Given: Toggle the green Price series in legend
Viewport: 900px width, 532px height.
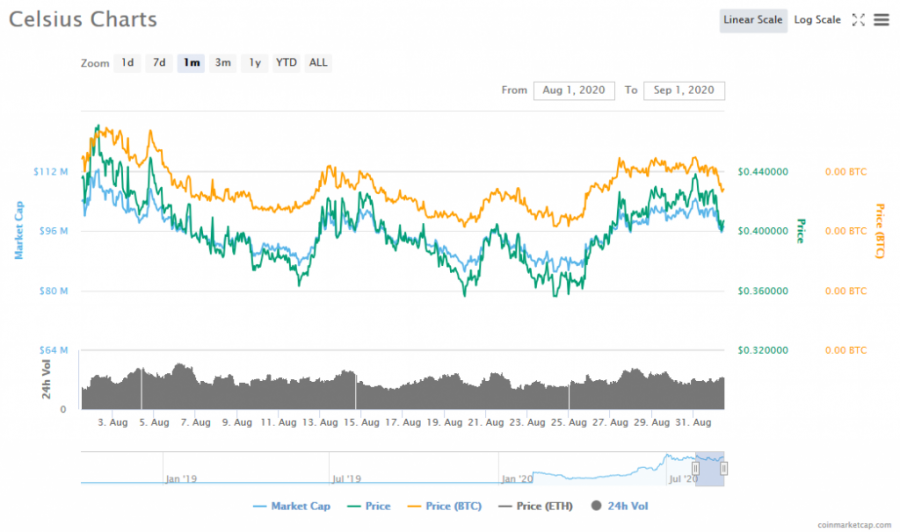Looking at the screenshot, I should (369, 506).
